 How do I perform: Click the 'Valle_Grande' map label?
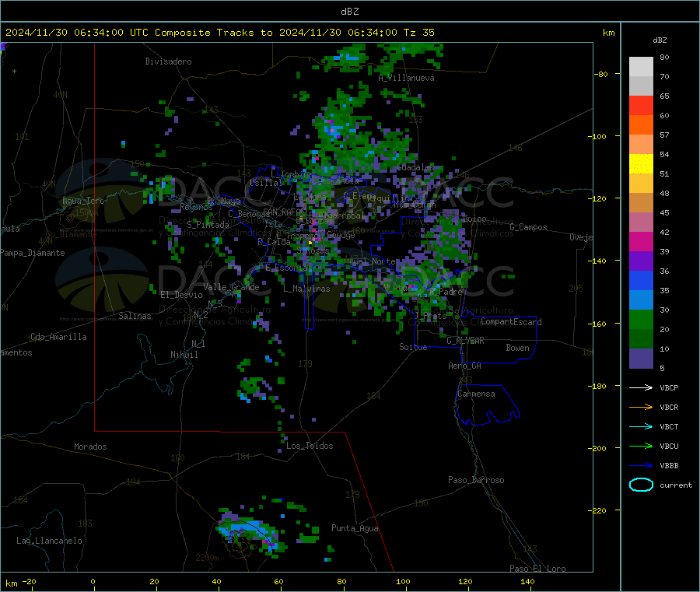[x=231, y=287]
